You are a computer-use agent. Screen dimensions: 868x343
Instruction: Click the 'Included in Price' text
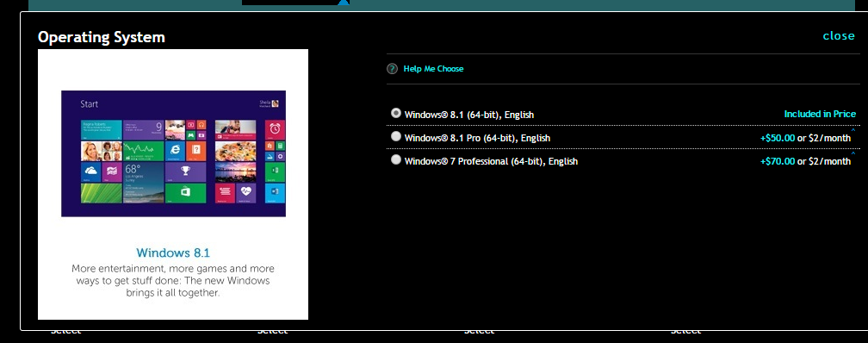820,114
